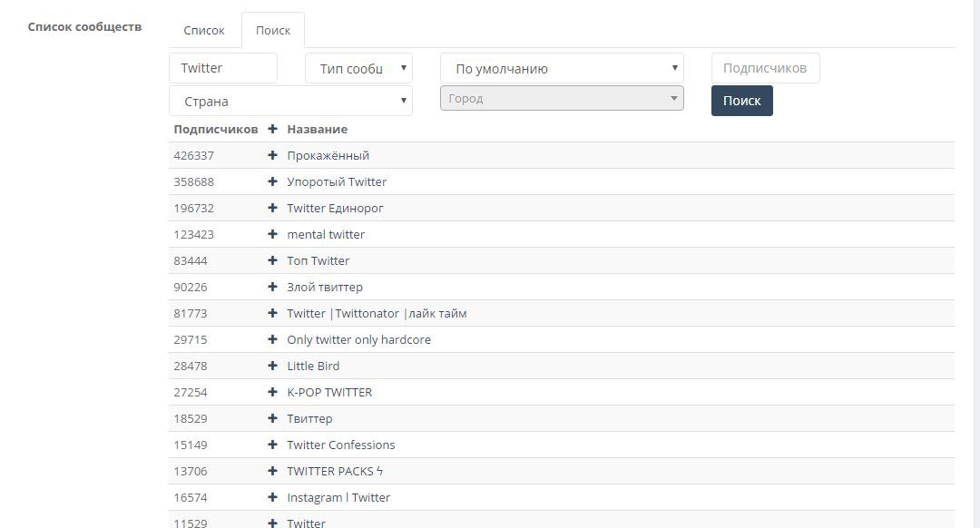This screenshot has height=528, width=980.
Task: Click subscriber count 358688
Action: click(x=194, y=181)
